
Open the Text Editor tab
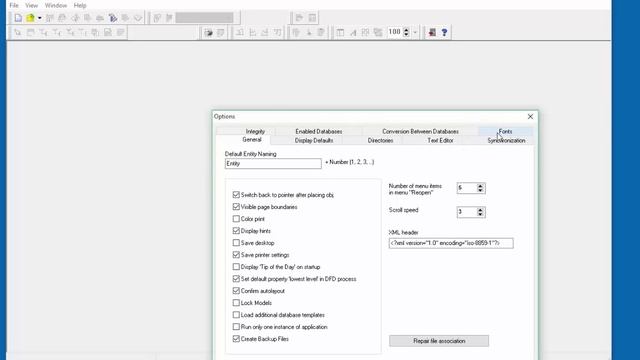440,140
